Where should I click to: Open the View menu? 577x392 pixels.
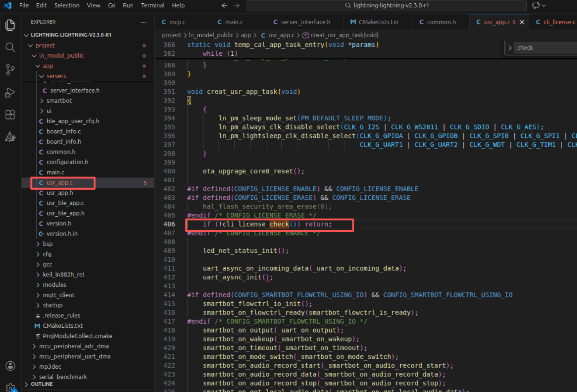[94, 5]
